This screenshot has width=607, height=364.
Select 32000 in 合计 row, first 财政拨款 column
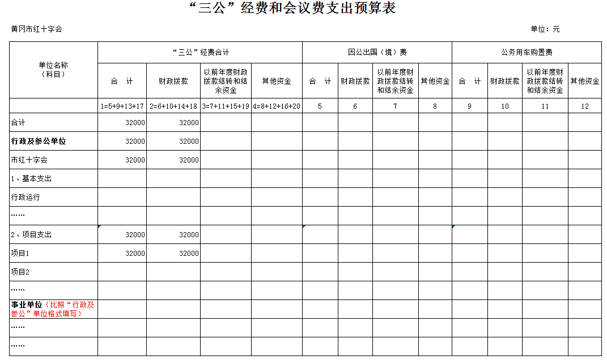tap(189, 123)
